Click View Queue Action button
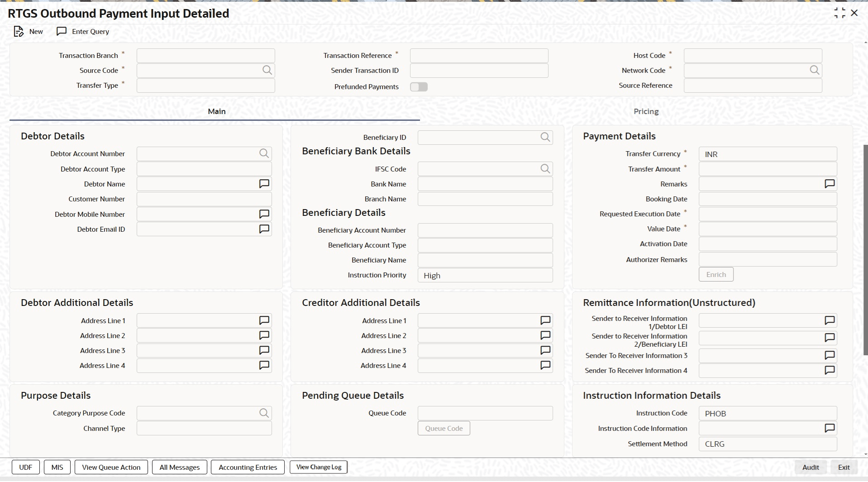868x482 pixels. 111,467
